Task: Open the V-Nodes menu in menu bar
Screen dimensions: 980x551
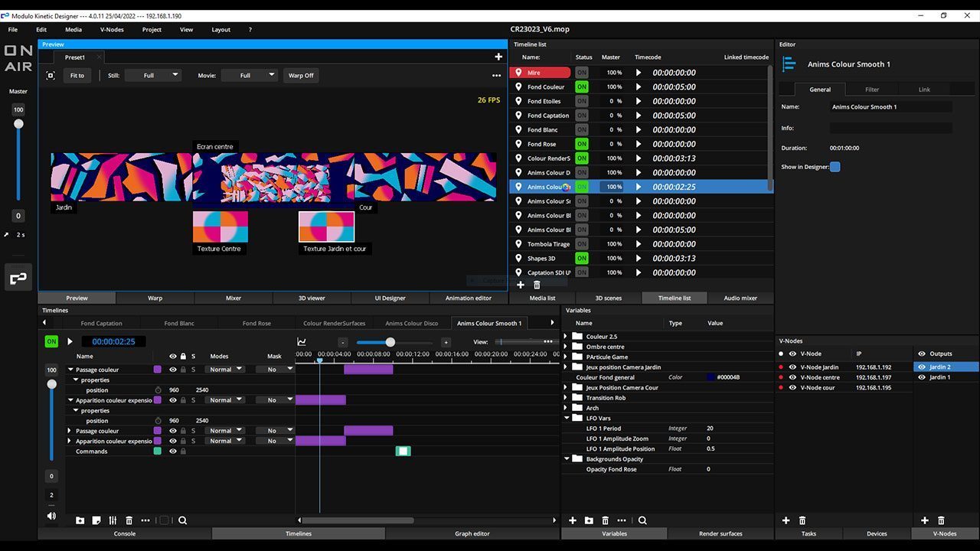Action: [x=112, y=30]
